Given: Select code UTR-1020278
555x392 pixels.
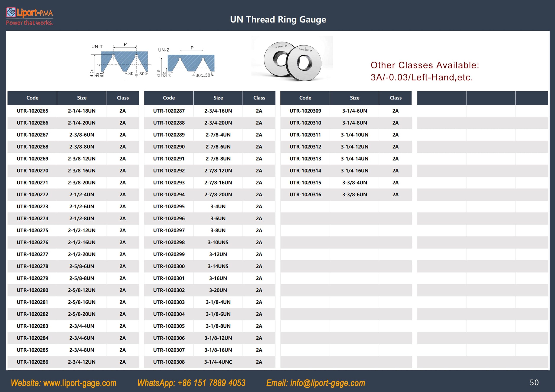Looking at the screenshot, I should point(32,266).
